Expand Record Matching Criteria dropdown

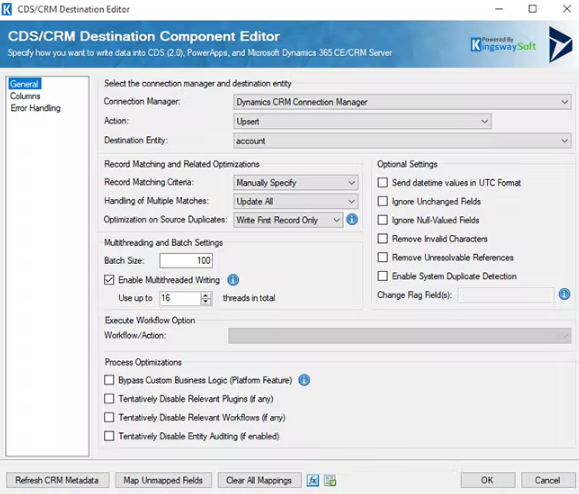pos(296,182)
